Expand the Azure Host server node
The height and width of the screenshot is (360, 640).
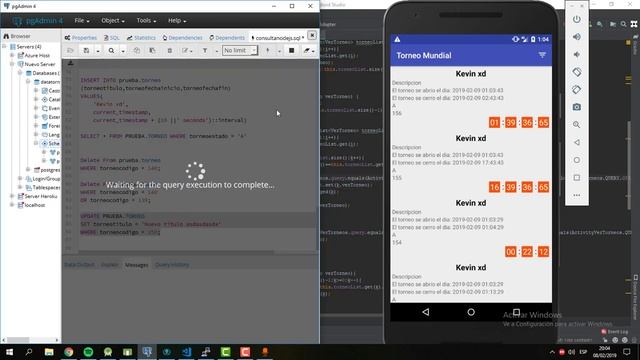12,55
